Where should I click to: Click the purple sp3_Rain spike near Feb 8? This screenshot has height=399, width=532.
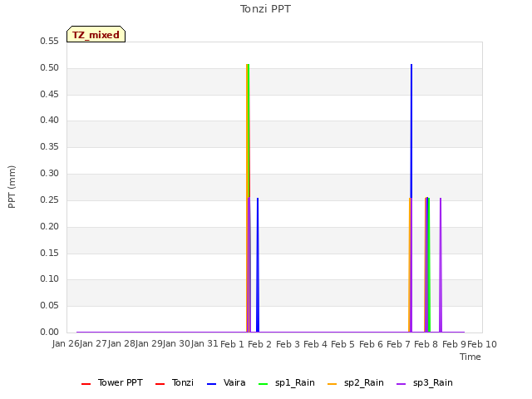pos(441,264)
